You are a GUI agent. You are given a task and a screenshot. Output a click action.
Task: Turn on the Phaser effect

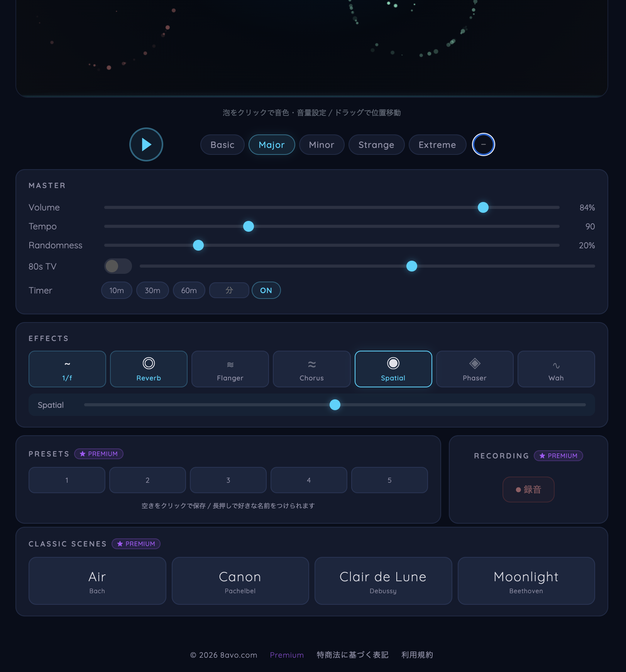pos(474,369)
